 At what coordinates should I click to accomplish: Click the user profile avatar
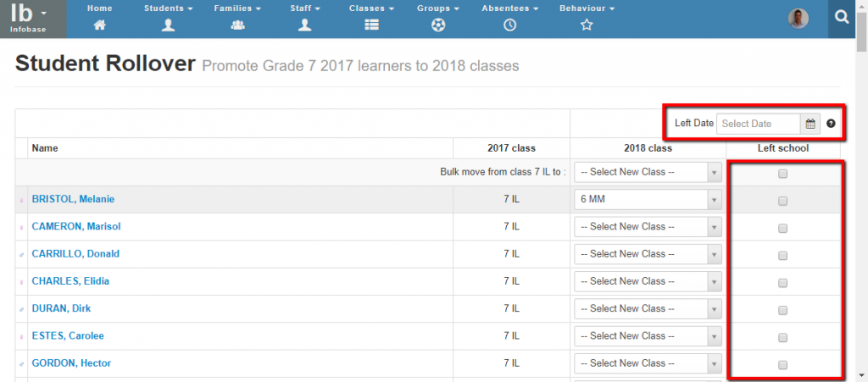click(798, 19)
